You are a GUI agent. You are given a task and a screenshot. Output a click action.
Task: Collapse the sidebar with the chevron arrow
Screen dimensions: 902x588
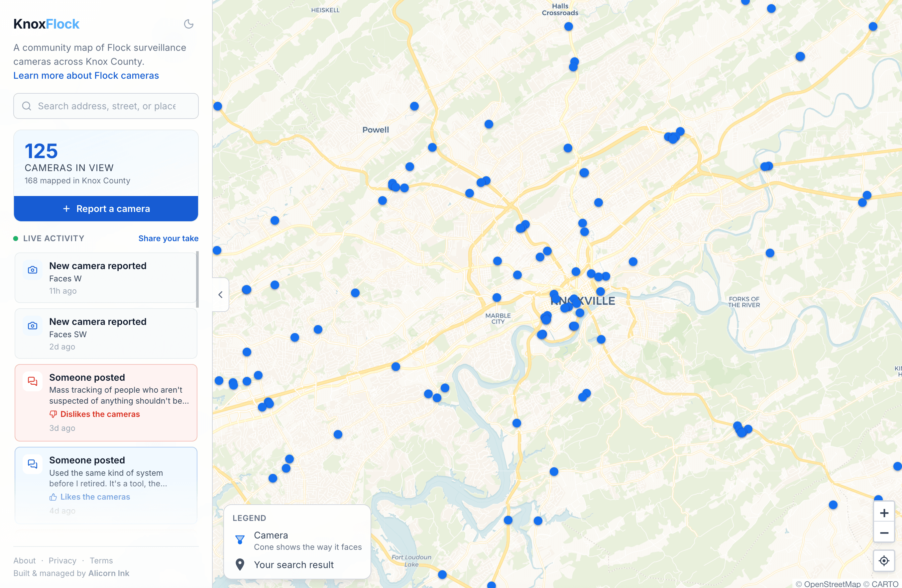click(221, 294)
